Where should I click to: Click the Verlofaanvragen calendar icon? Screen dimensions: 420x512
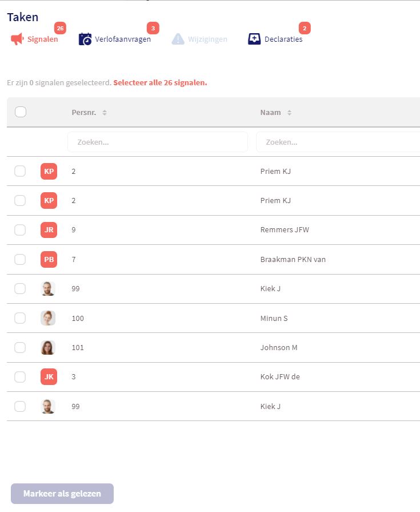tap(85, 39)
